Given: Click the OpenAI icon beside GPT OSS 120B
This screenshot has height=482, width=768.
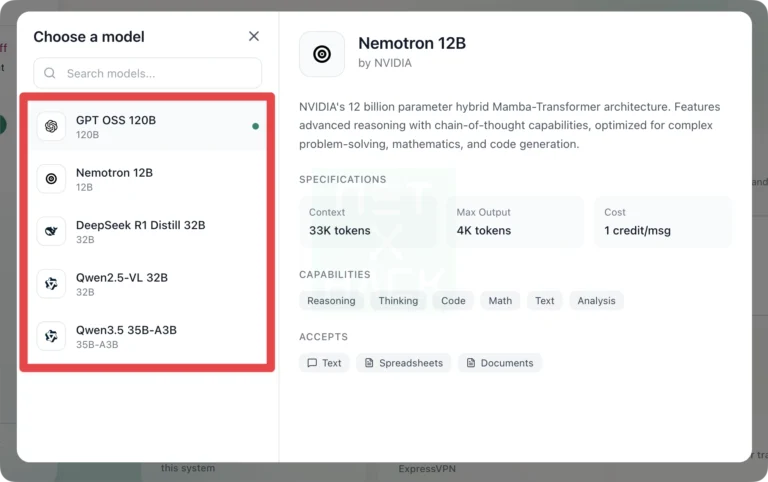Looking at the screenshot, I should pos(51,126).
